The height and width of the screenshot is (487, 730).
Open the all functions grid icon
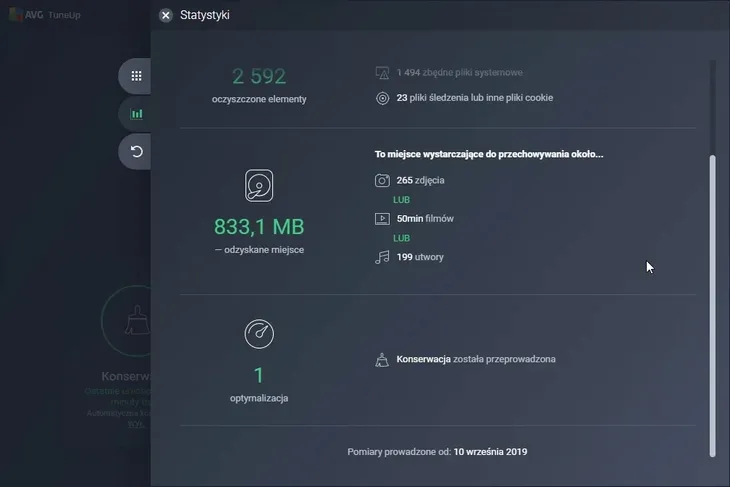pyautogui.click(x=136, y=76)
